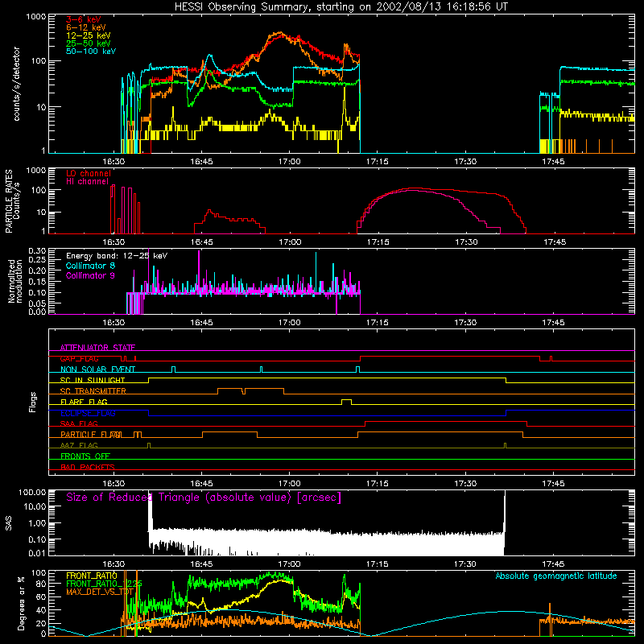
Task: Select the Collimator 9 legend label
Action: pos(90,275)
